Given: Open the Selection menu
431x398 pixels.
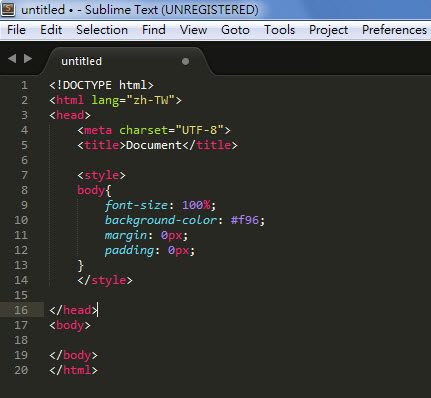Looking at the screenshot, I should pyautogui.click(x=102, y=30).
